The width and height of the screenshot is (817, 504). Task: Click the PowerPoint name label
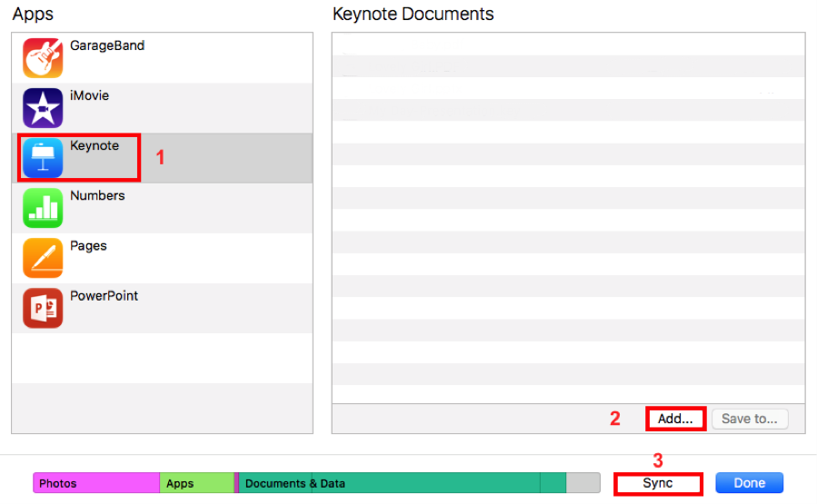(x=104, y=296)
